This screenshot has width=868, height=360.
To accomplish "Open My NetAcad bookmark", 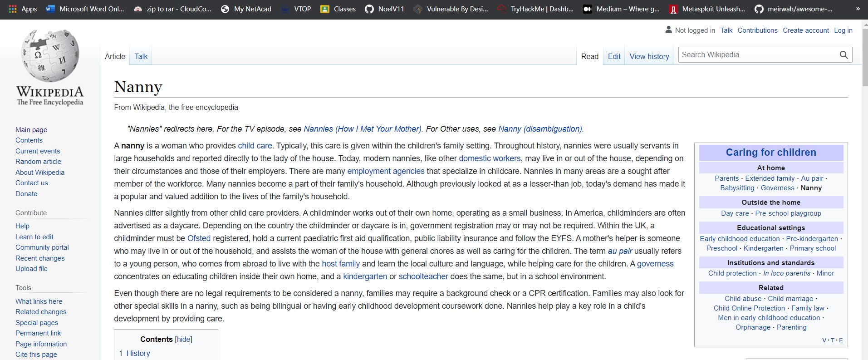I will coord(246,9).
